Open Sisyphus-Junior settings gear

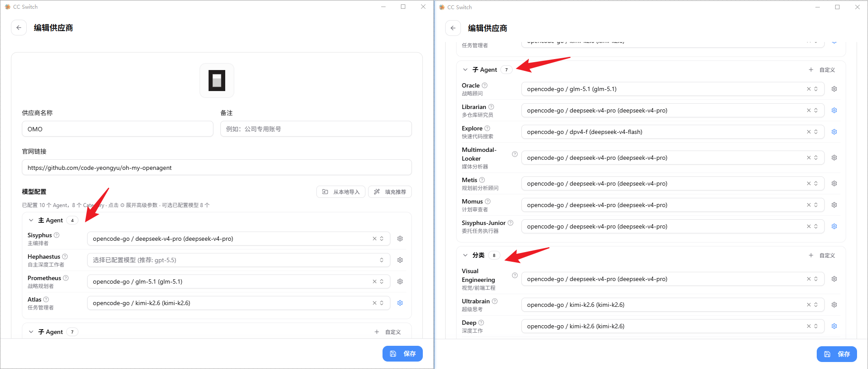click(x=834, y=226)
